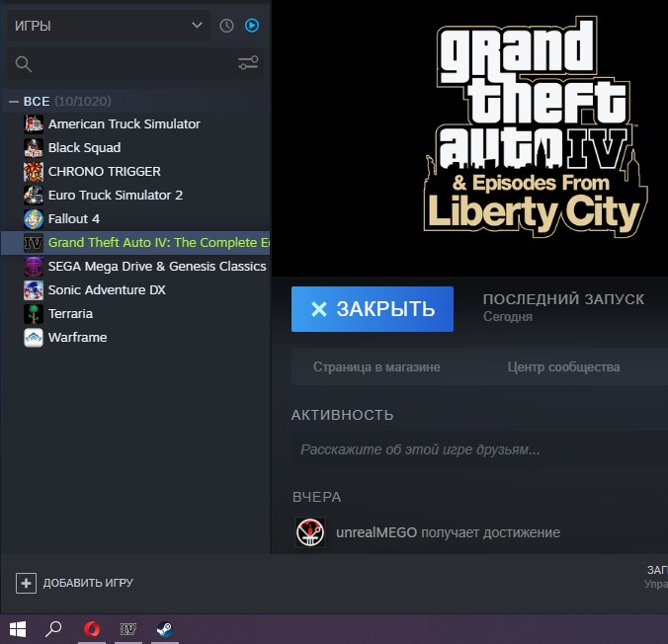Toggle the ready-to-play filter icon

[252, 26]
